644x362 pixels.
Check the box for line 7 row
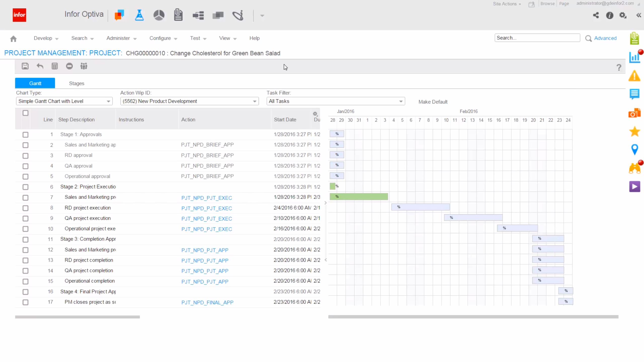pos(25,198)
